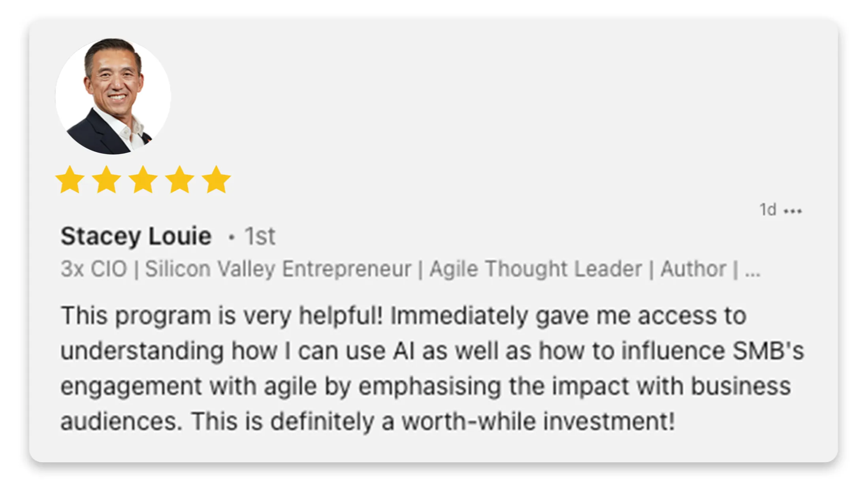The image size is (868, 488).
Task: Click Stacey Louie's profile photo
Action: pos(113,96)
